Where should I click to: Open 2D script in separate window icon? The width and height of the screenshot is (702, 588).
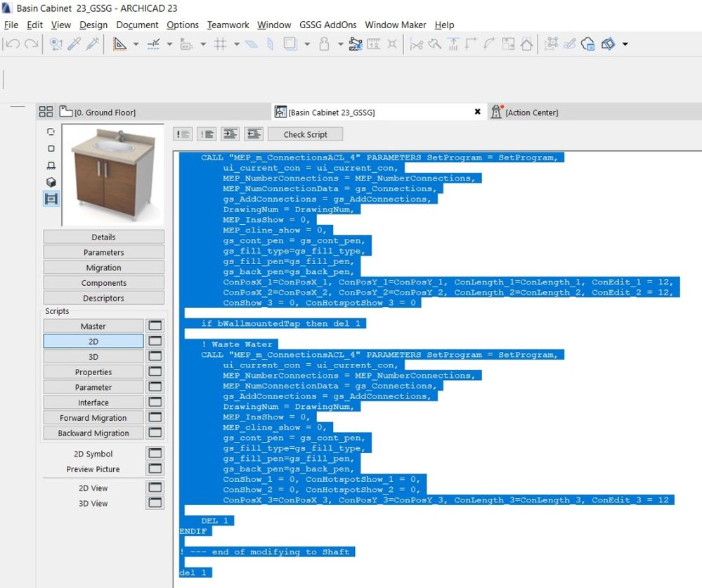coord(155,341)
